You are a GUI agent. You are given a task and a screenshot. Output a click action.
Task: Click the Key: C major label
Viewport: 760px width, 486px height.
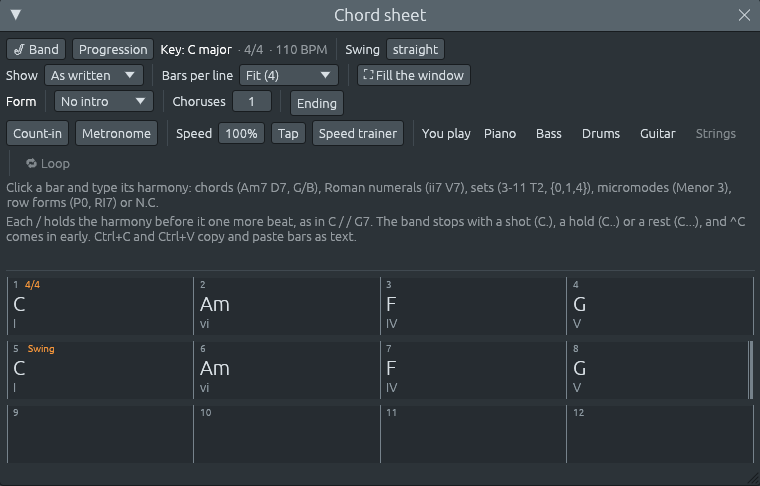(196, 49)
